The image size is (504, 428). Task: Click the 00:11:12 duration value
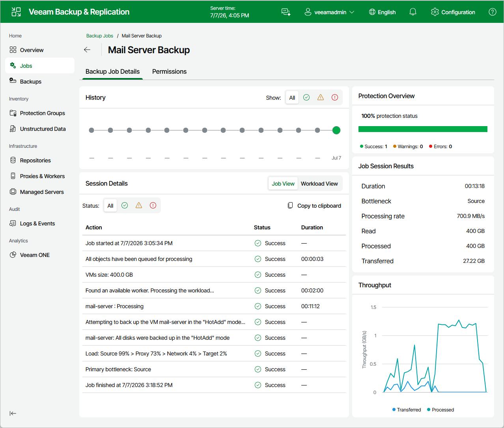point(310,306)
